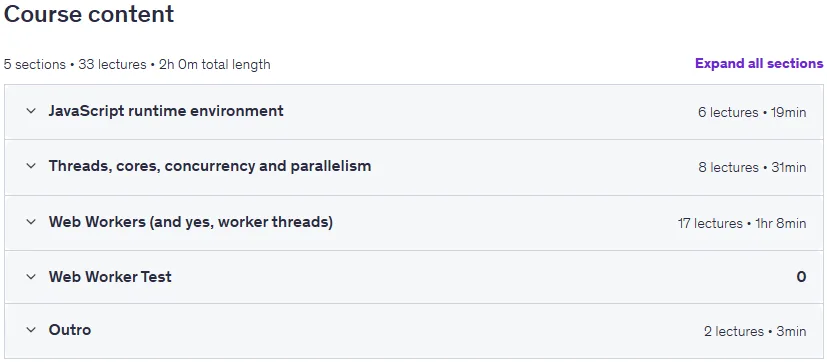Viewport: 827px width, 362px height.
Task: Click the 6 lectures • 19min label
Action: coord(752,112)
